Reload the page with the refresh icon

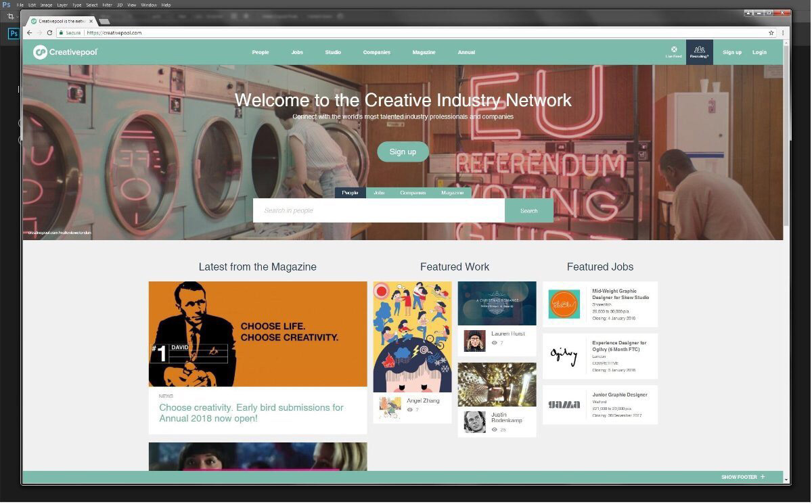[x=49, y=32]
